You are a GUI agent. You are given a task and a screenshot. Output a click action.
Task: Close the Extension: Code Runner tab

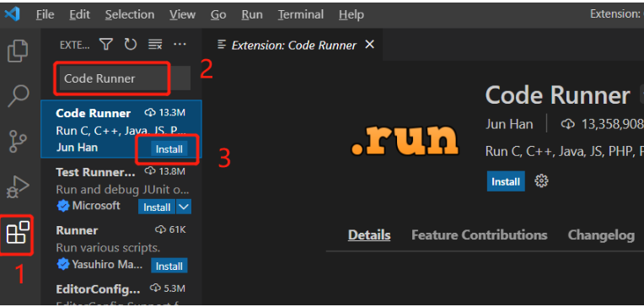[x=370, y=45]
